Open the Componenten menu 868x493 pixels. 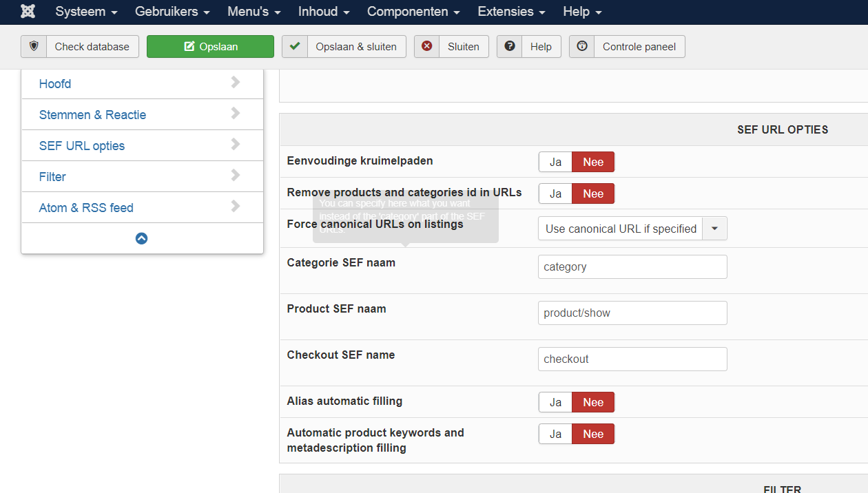click(x=413, y=12)
